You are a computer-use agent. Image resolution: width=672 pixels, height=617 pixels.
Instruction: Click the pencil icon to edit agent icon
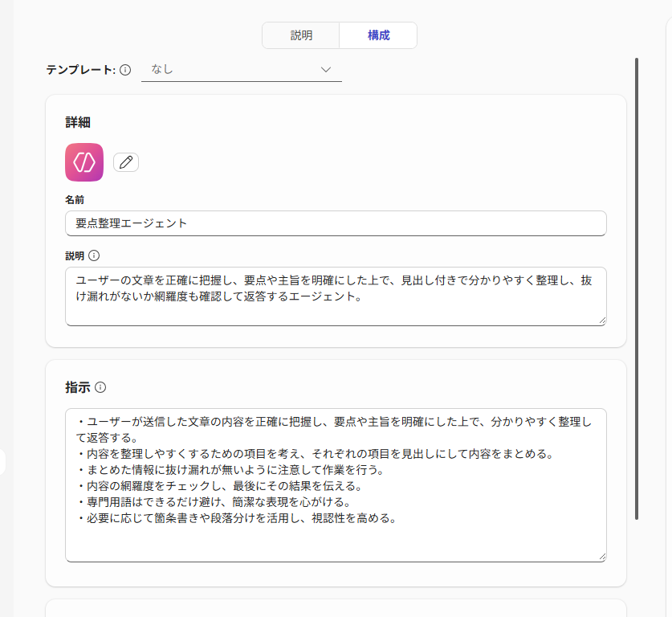point(126,162)
